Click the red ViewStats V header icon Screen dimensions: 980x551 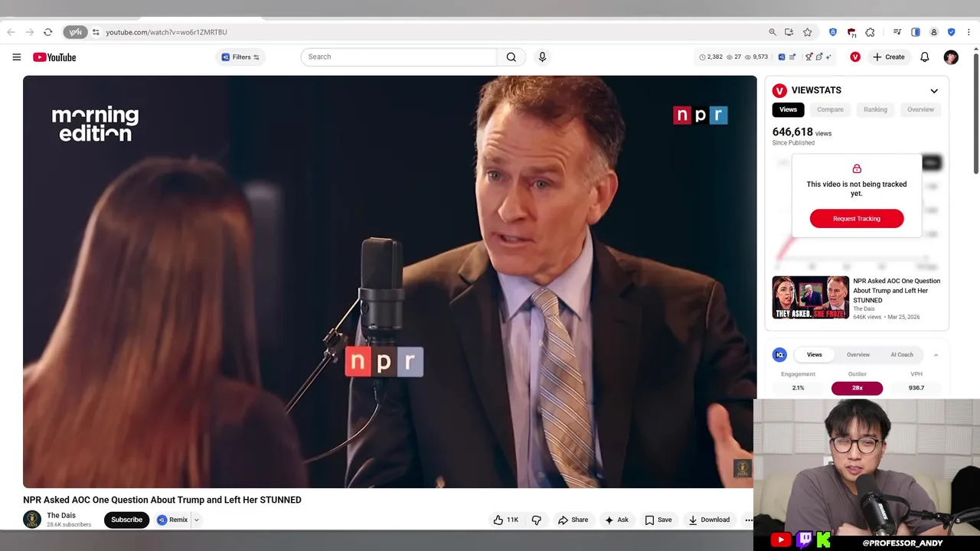(x=855, y=57)
